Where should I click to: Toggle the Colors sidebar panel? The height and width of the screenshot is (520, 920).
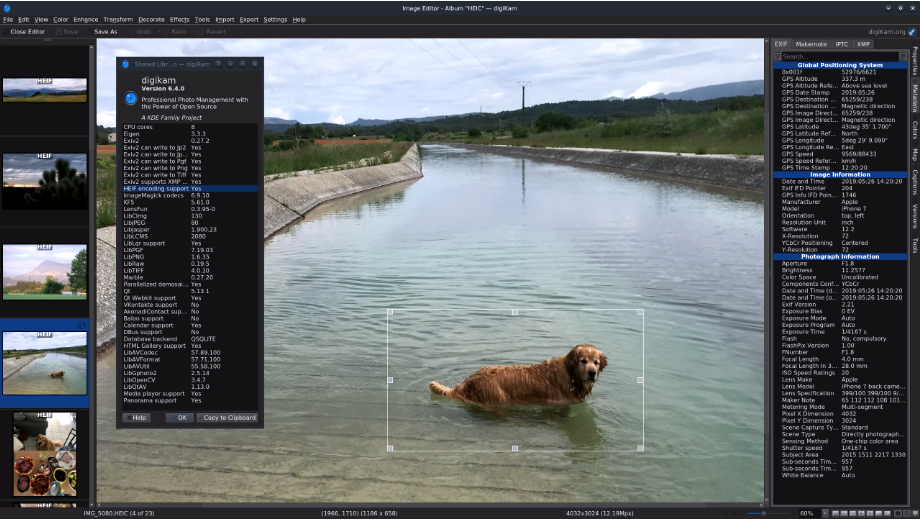point(914,130)
